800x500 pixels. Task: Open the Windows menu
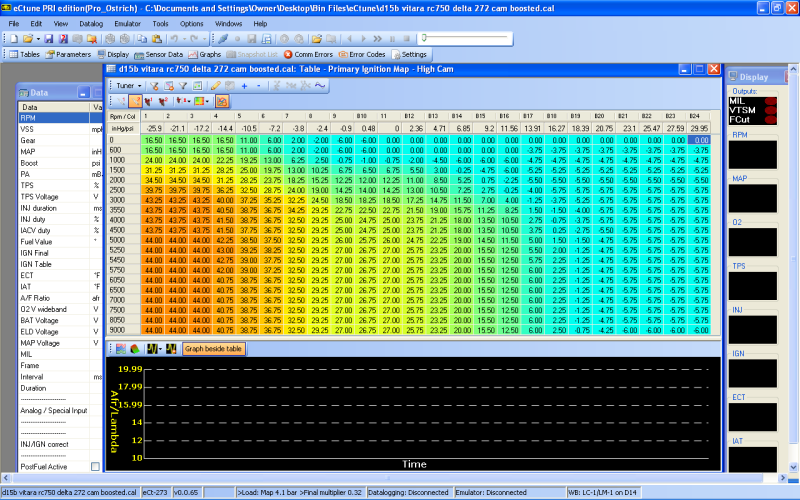228,23
